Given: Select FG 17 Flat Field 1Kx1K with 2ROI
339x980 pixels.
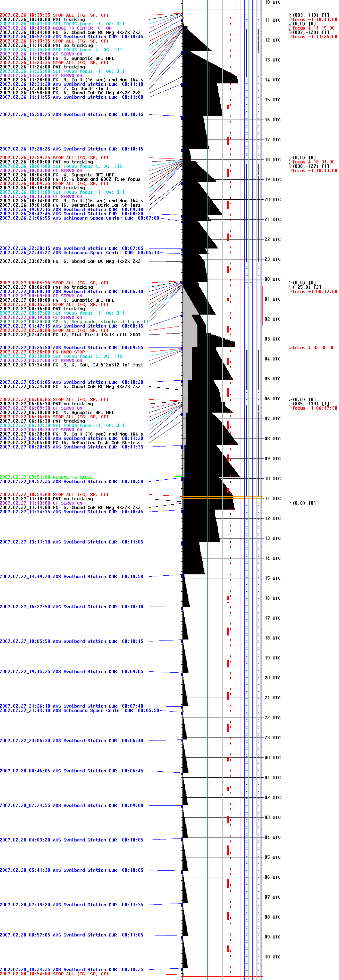Looking at the screenshot, I should pyautogui.click(x=70, y=335).
